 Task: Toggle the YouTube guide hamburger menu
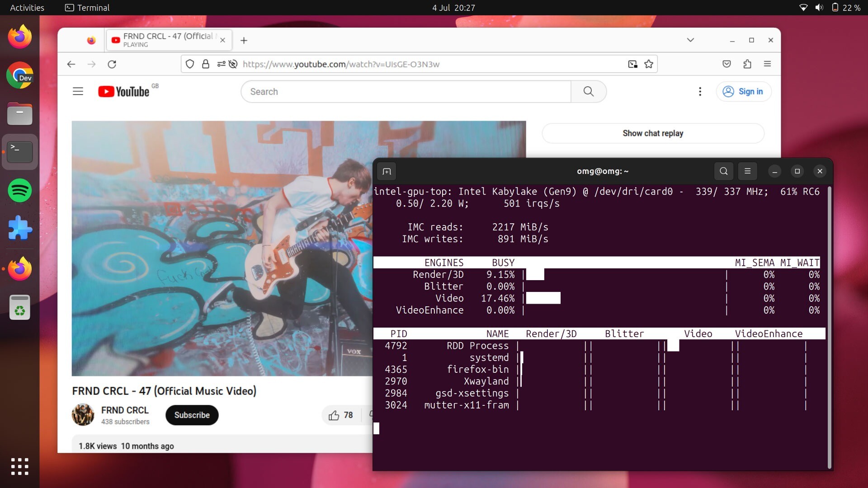(78, 92)
